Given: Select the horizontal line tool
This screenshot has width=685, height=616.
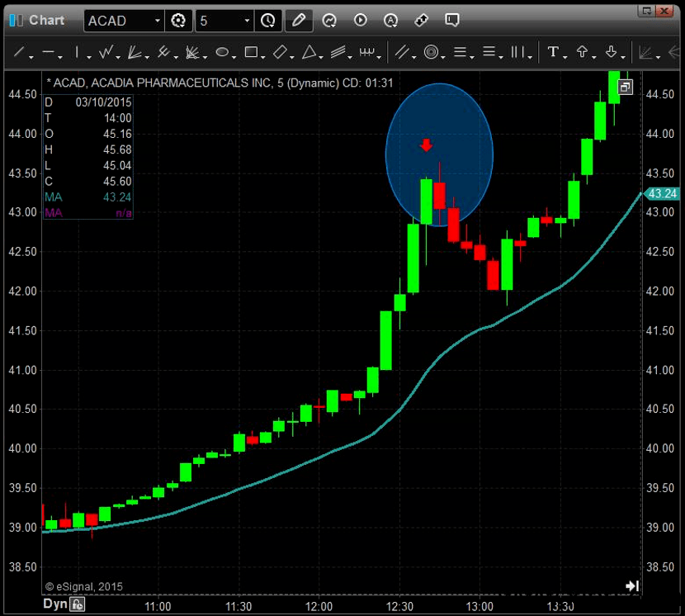Looking at the screenshot, I should pos(48,53).
